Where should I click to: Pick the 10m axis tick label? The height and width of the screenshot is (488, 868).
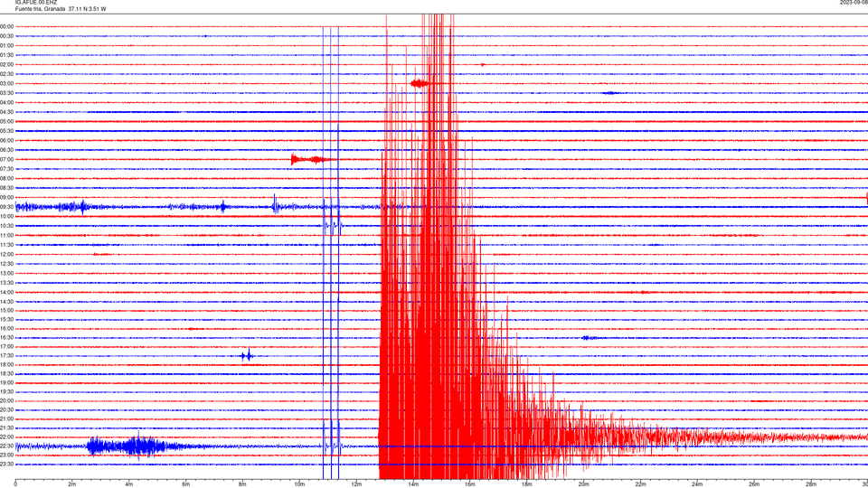(299, 484)
